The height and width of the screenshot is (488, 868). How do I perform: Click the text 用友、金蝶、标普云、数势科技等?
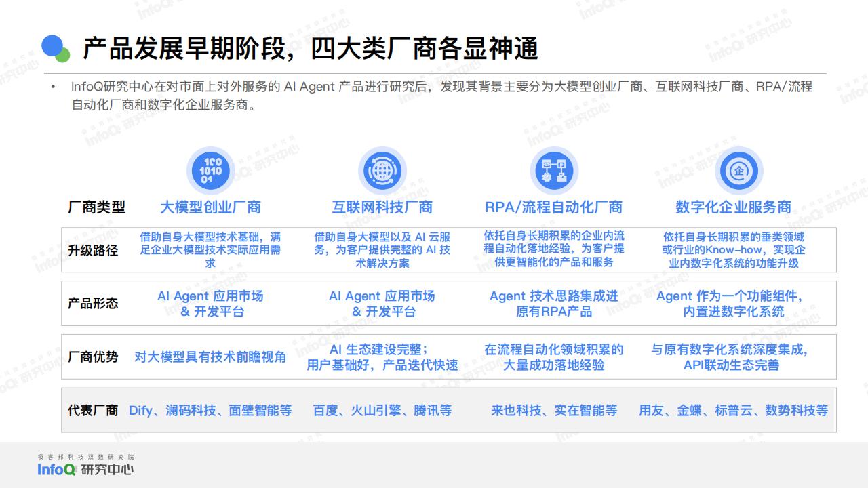click(x=734, y=410)
